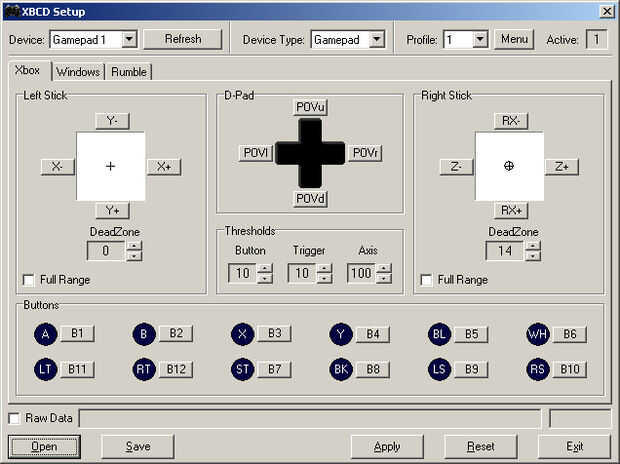Click the XBCD Setup title bar icon

[x=13, y=11]
